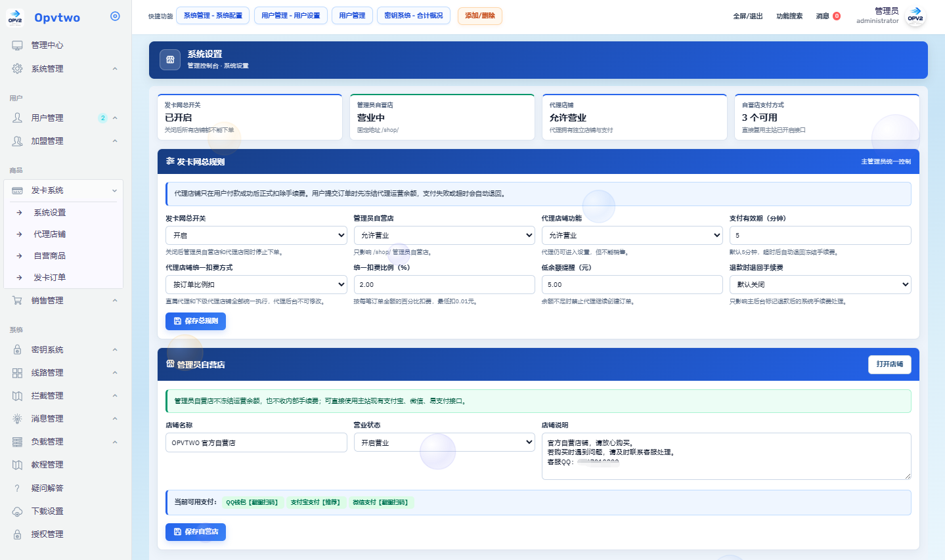Click the 系统管理 gear icon
This screenshot has width=945, height=560.
point(17,68)
